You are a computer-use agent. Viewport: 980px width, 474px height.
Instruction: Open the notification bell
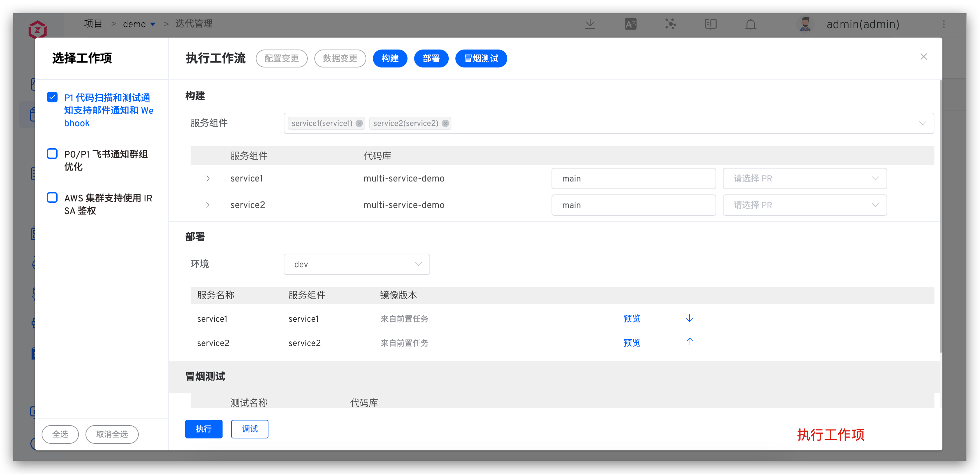point(750,24)
